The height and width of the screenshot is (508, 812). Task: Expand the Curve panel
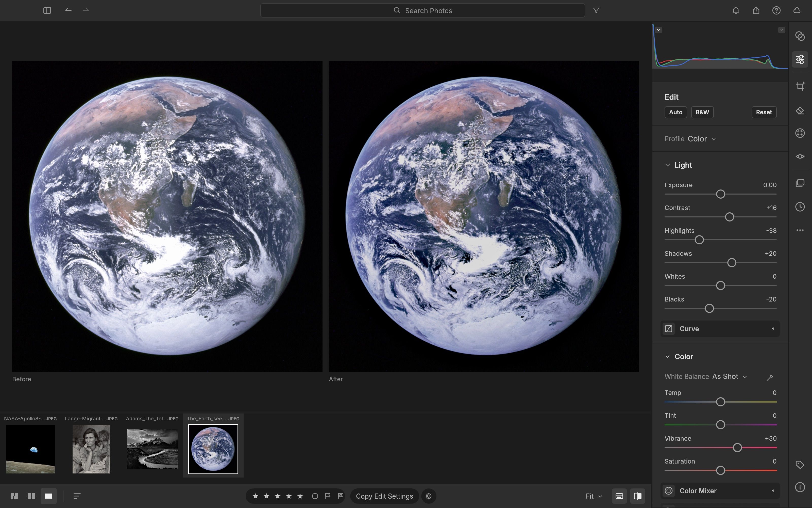720,329
